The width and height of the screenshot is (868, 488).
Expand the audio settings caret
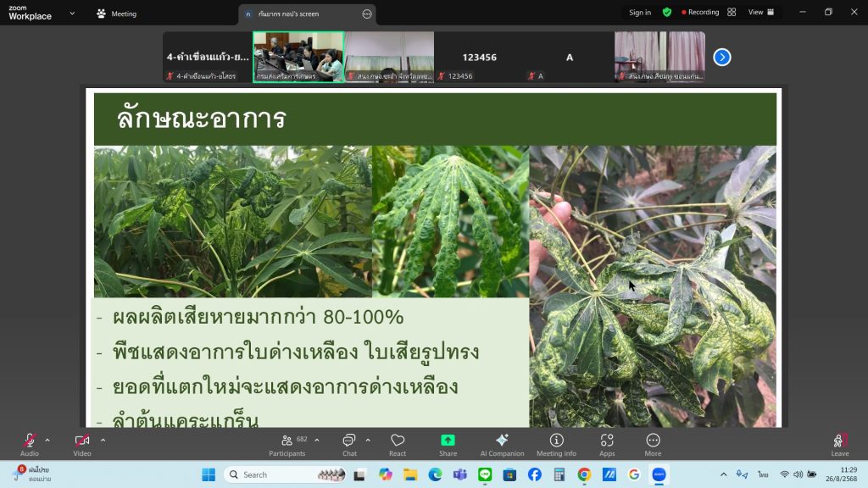tap(47, 440)
